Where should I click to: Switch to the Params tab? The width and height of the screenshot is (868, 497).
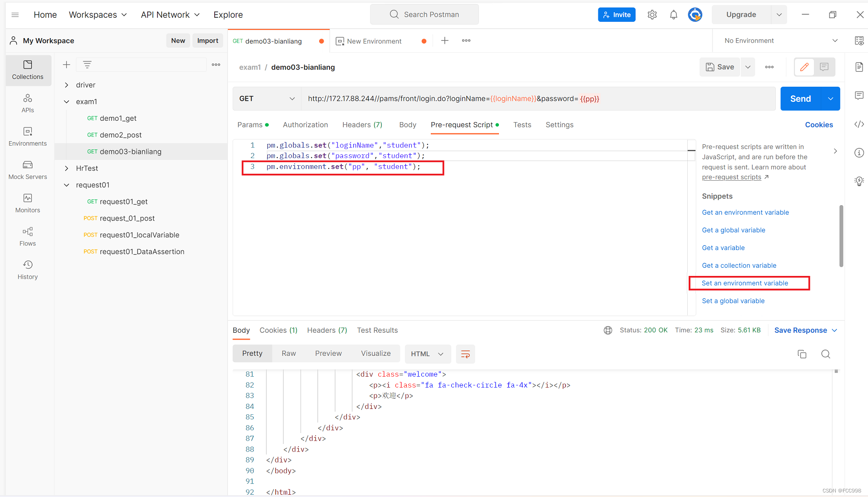[252, 125]
